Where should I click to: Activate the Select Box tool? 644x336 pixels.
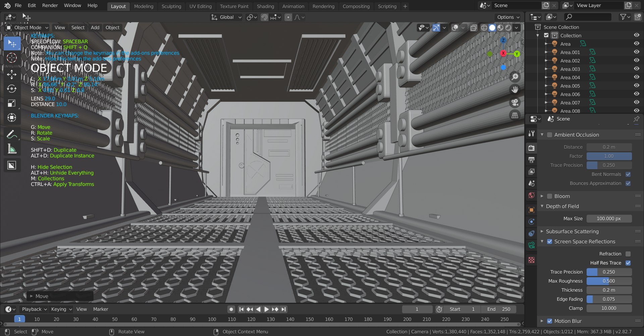coord(12,44)
